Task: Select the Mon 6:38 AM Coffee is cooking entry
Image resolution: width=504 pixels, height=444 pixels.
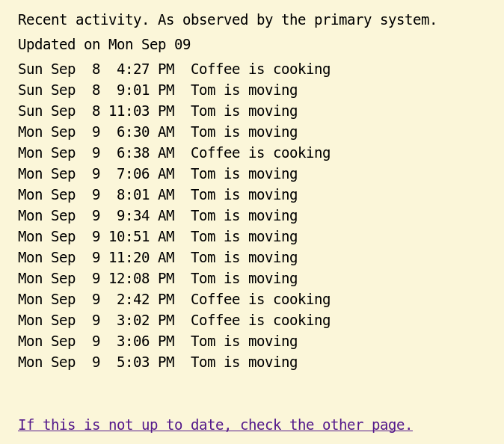Action: pyautogui.click(x=173, y=153)
